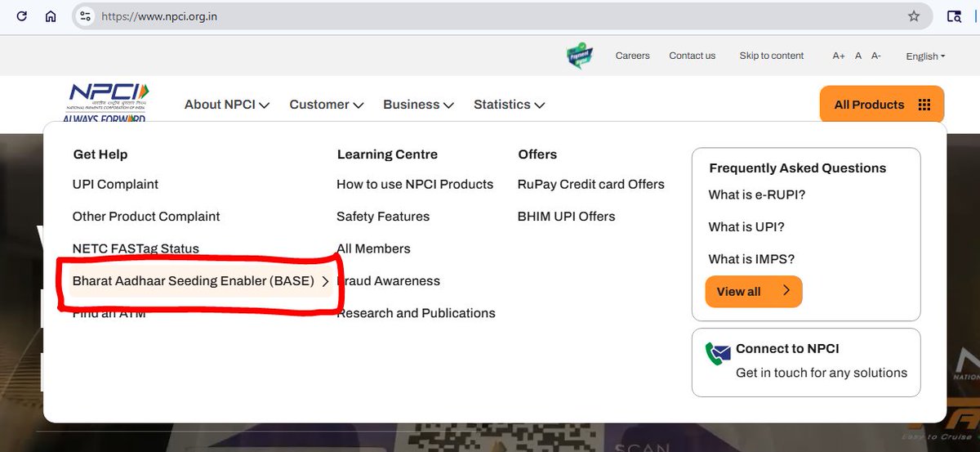Viewport: 980px width, 452px height.
Task: Click the Frequently Asked Questions heading
Action: point(798,168)
